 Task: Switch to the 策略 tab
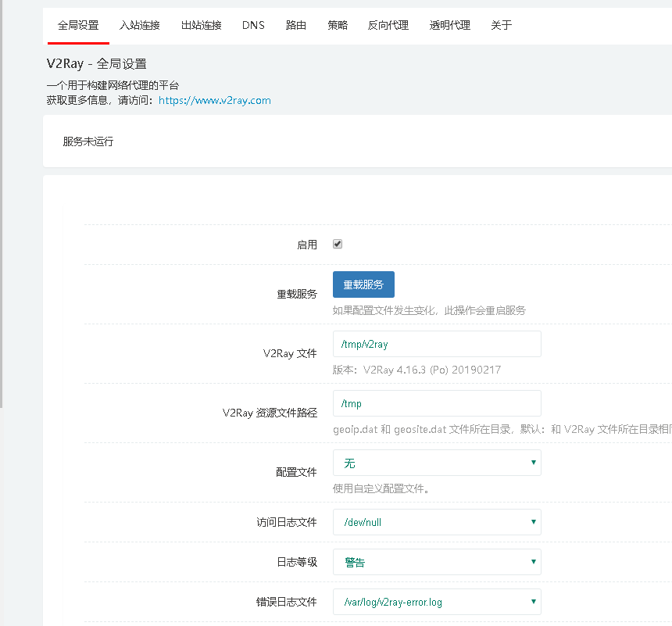pos(338,25)
